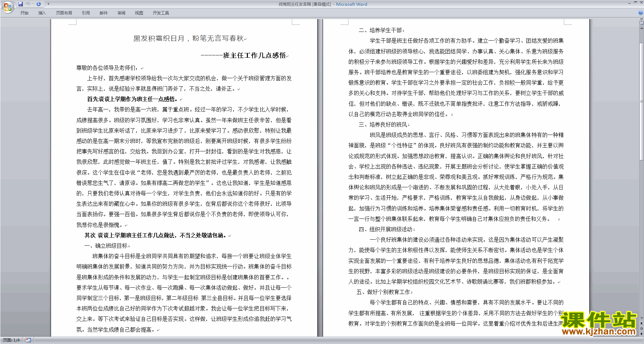Open the undo history dropdown arrow
Image resolution: width=644 pixels, height=344 pixels.
(33, 4)
